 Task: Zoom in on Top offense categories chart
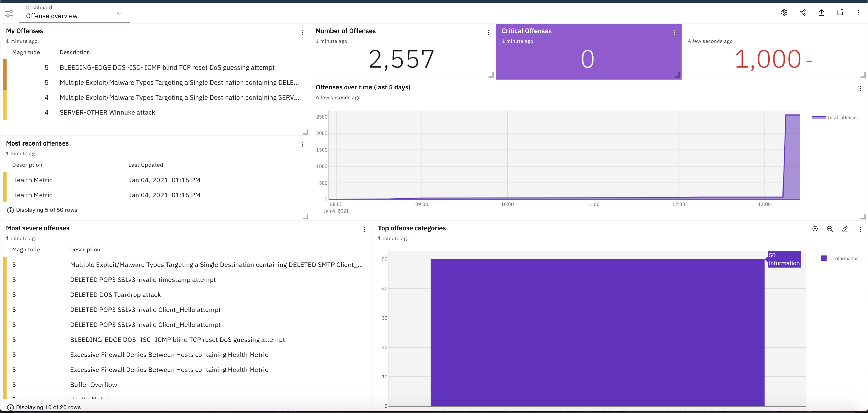(x=816, y=229)
